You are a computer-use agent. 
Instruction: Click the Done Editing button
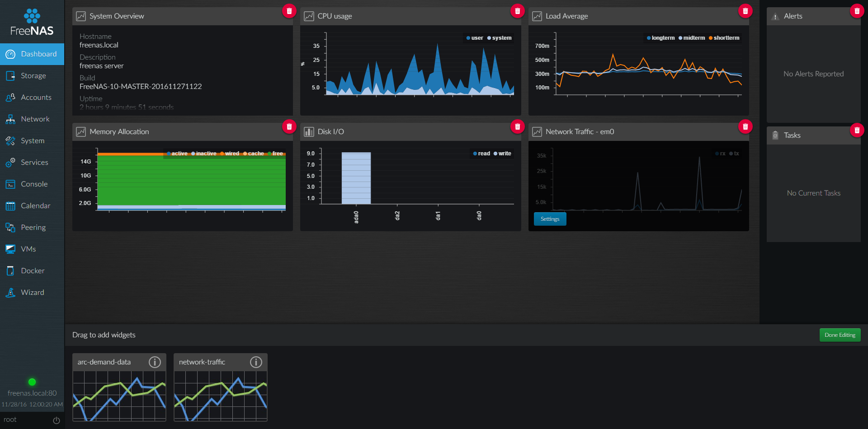tap(840, 335)
